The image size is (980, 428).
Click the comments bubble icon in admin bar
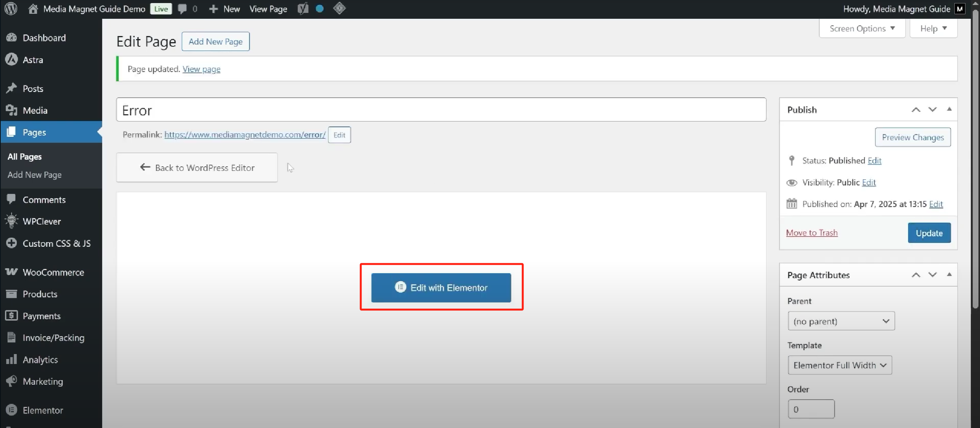(183, 8)
